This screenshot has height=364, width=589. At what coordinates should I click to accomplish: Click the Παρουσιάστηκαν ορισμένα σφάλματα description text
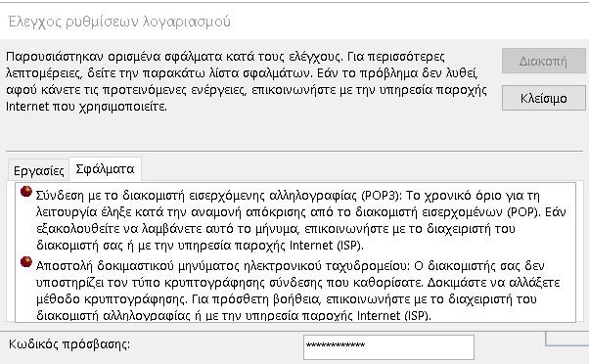coord(246,81)
